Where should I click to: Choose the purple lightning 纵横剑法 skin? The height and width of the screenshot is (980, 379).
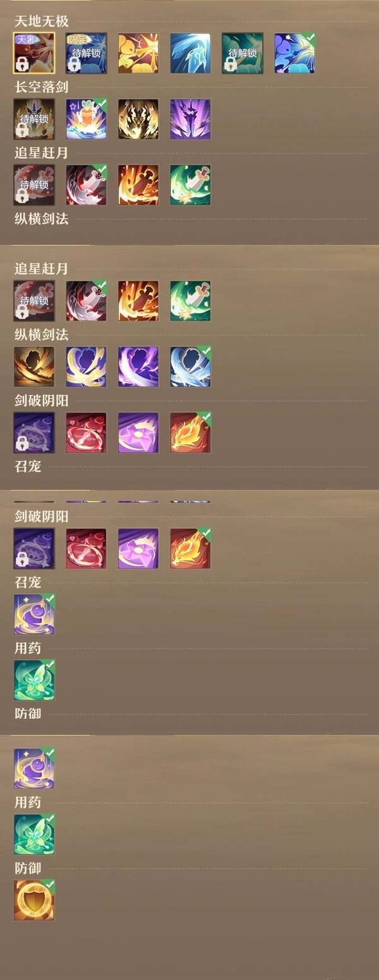(x=138, y=367)
